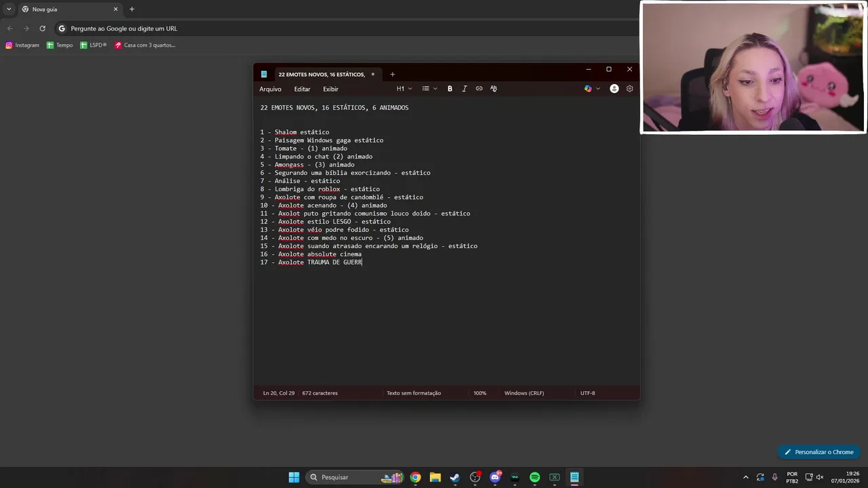The image size is (868, 488).
Task: Click line '12 - Axolote estilo LESGO - estático'
Action: (325, 222)
